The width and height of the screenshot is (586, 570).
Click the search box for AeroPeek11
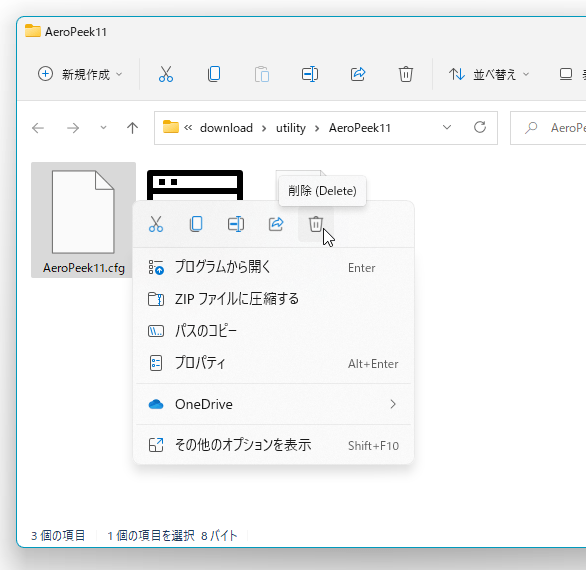click(x=548, y=128)
